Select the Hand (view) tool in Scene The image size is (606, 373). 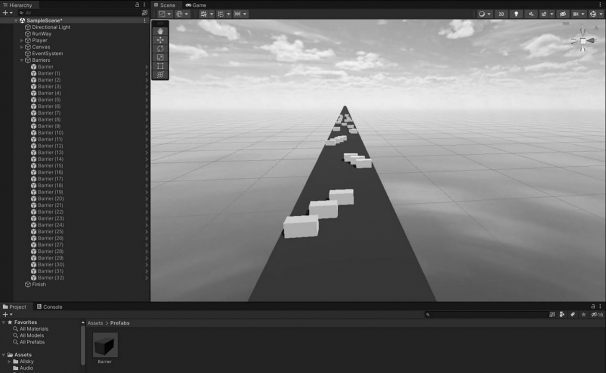point(160,31)
